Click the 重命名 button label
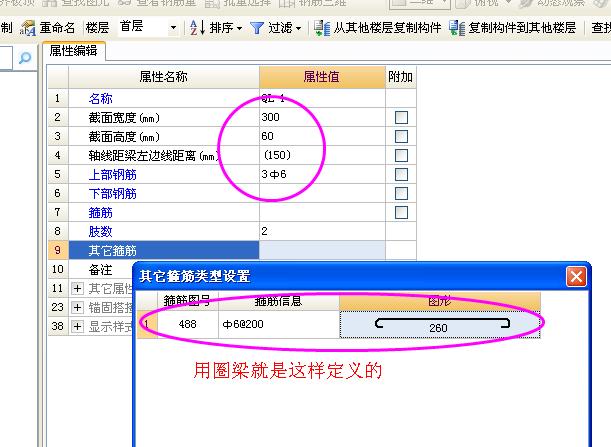 coord(57,28)
